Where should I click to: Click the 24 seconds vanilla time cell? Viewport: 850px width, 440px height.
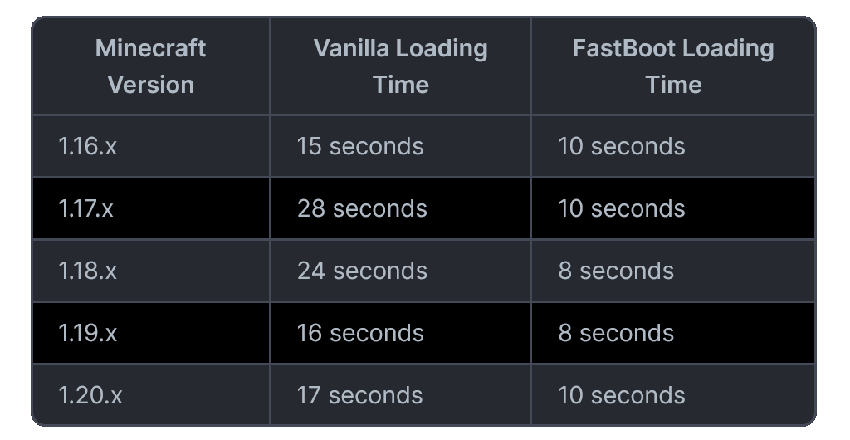tap(362, 271)
